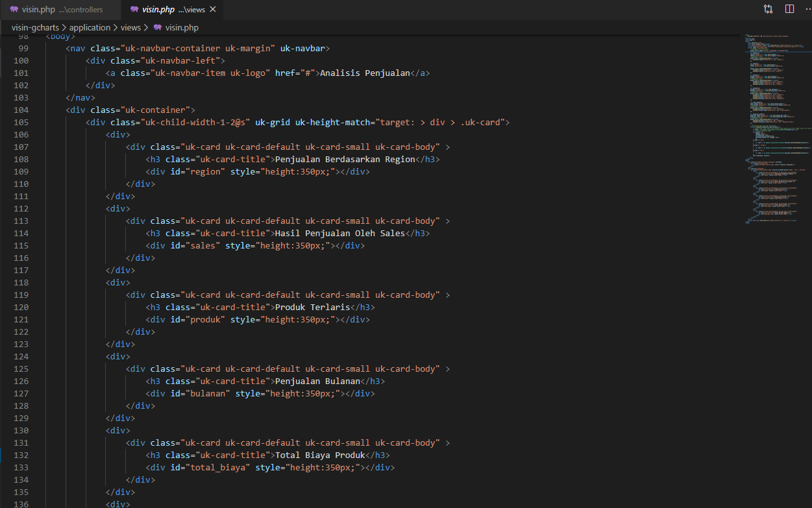Open the application breadcrumb folder

tap(90, 28)
